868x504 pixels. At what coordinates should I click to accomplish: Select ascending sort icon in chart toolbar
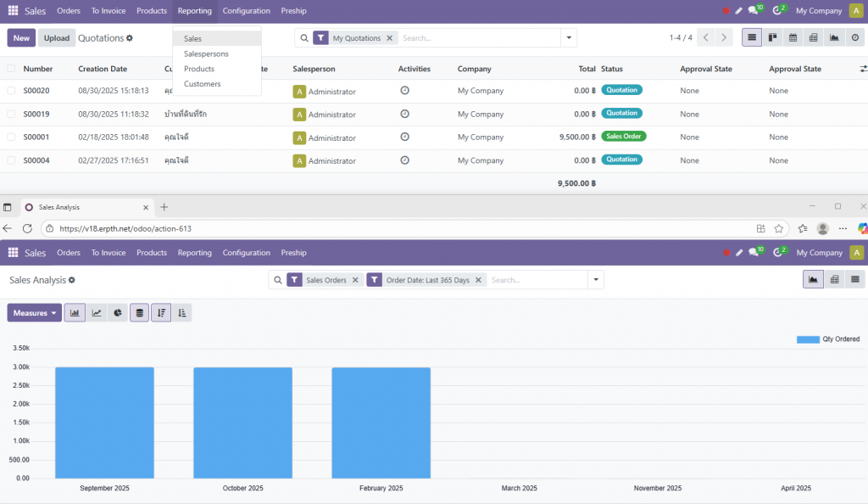click(x=181, y=313)
